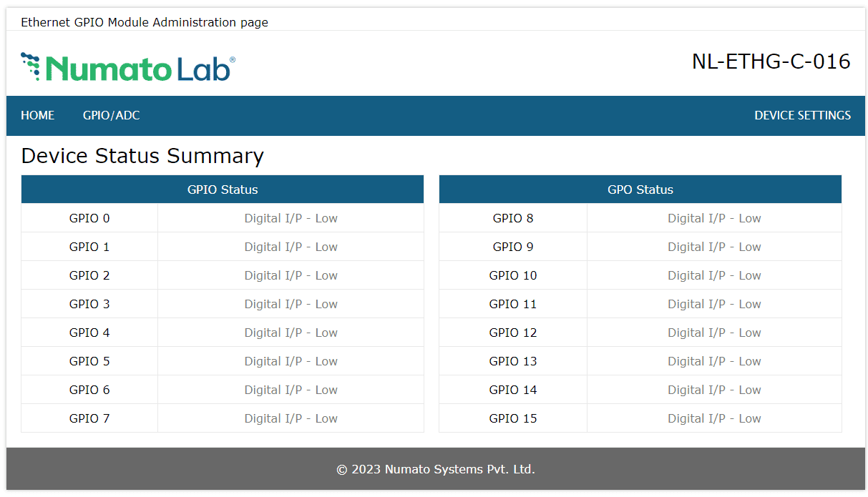This screenshot has height=497, width=868.
Task: Open DEVICE SETTINGS
Action: pyautogui.click(x=802, y=115)
